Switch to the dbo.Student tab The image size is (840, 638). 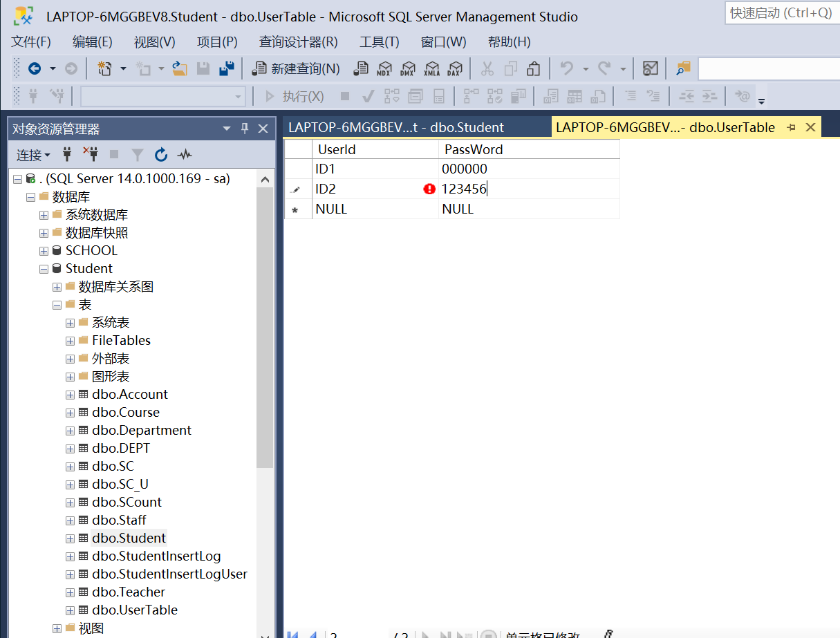[396, 127]
